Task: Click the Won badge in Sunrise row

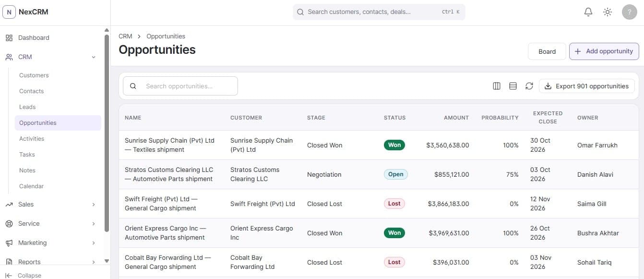Action: click(394, 145)
